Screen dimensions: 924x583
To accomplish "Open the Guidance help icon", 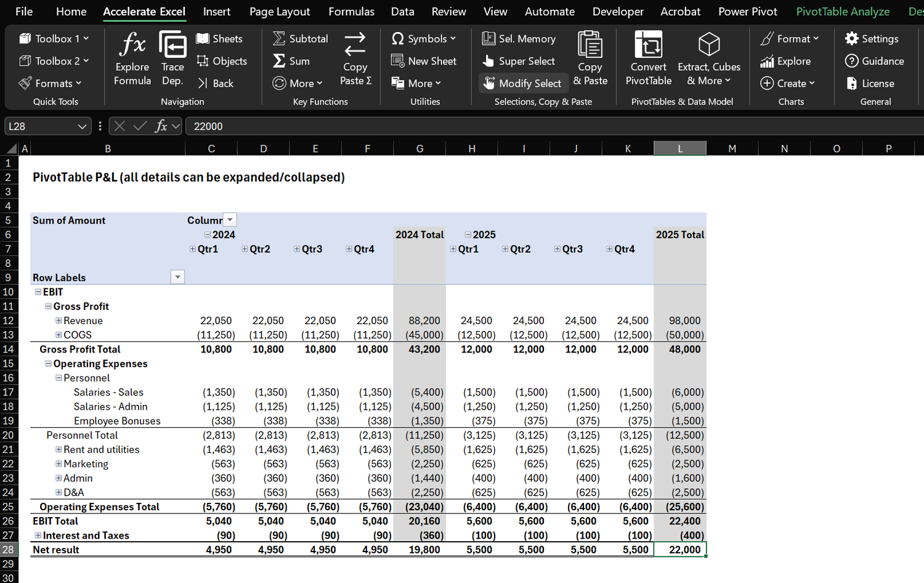I will pyautogui.click(x=875, y=61).
